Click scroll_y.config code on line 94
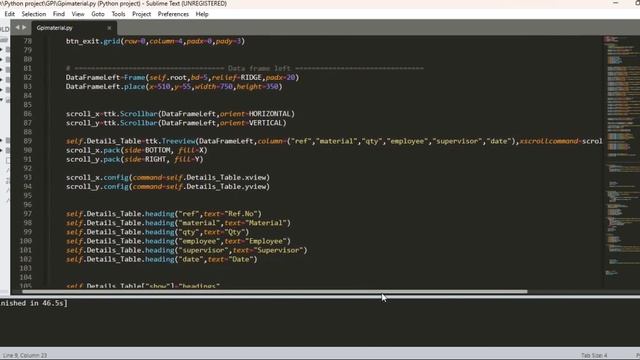 [168, 187]
